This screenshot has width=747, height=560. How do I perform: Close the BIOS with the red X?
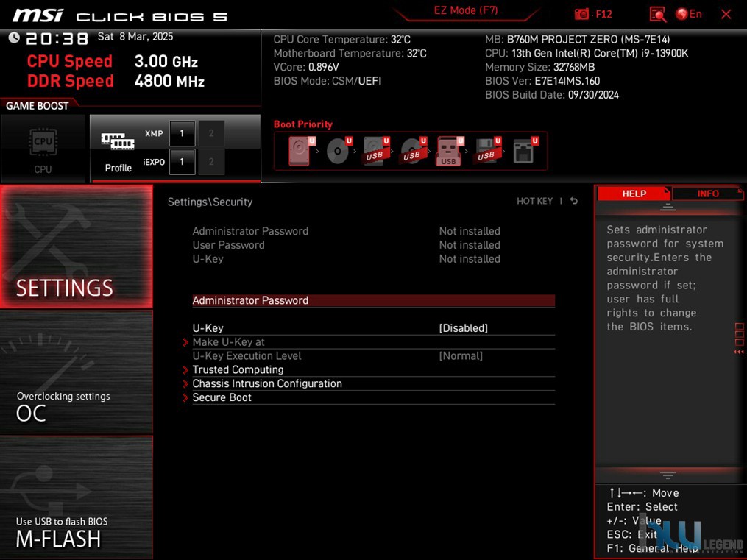point(726,14)
